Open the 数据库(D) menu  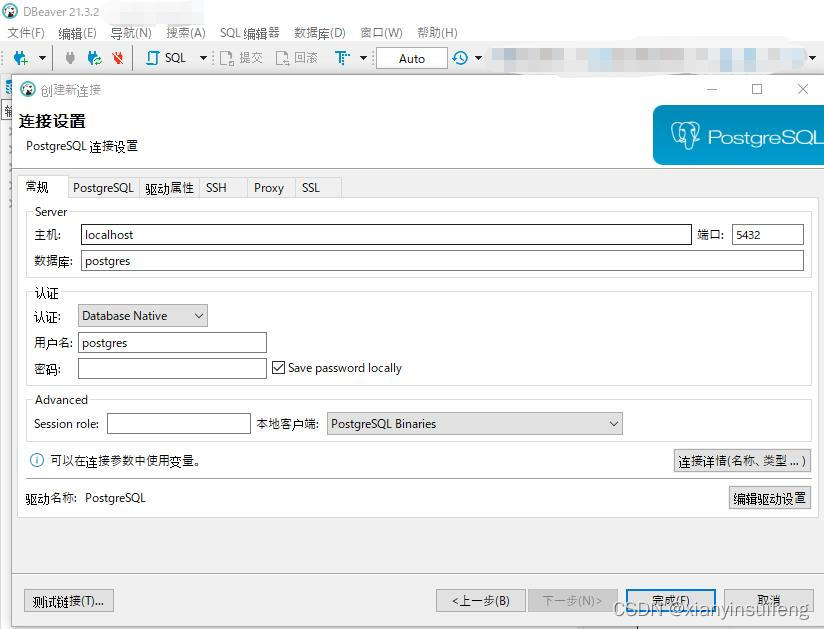click(320, 33)
